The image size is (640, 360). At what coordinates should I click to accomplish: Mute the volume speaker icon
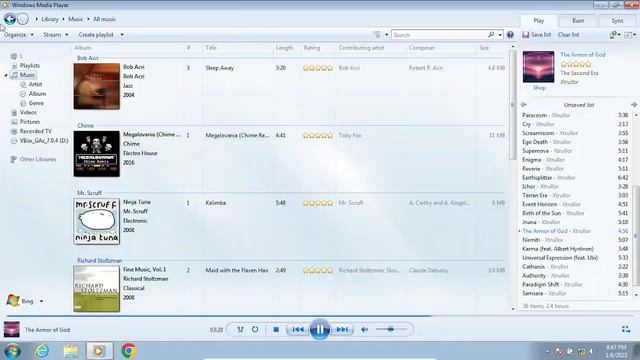point(364,329)
